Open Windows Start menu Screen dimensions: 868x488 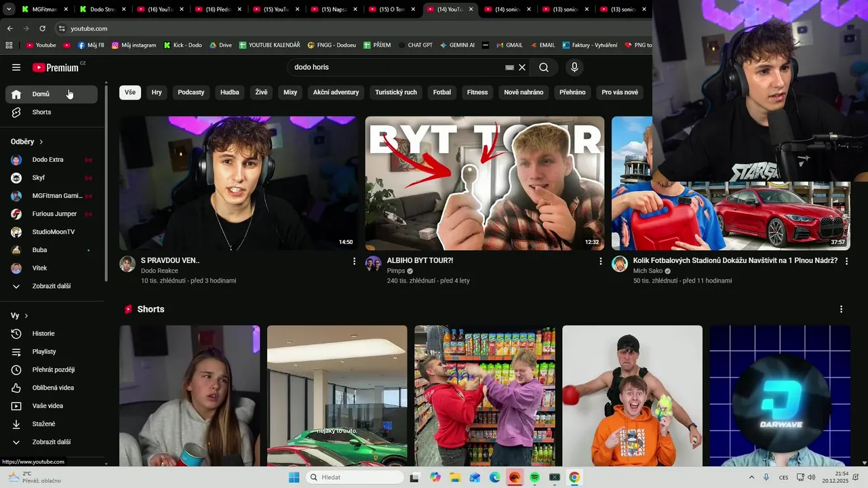(x=294, y=477)
